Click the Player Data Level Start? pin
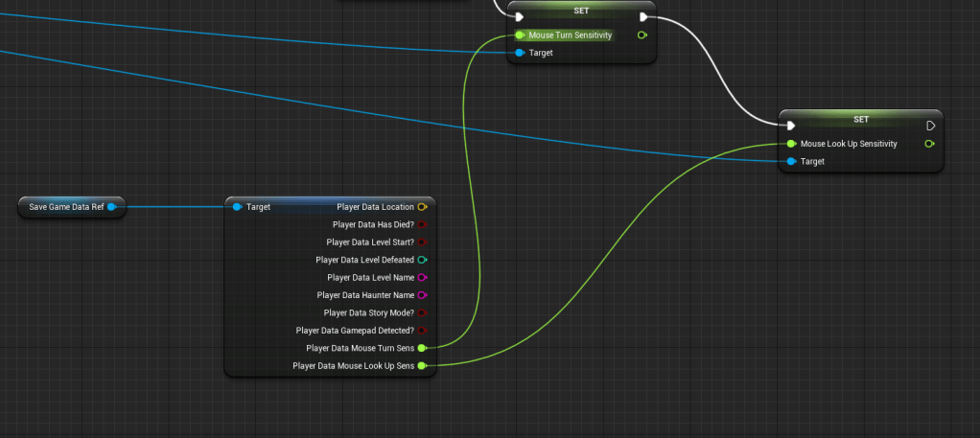Screen dimensions: 980x438 click(422, 242)
